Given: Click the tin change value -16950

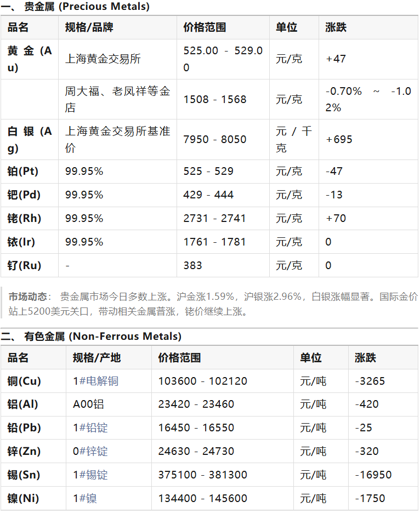Looking at the screenshot, I should [373, 475].
